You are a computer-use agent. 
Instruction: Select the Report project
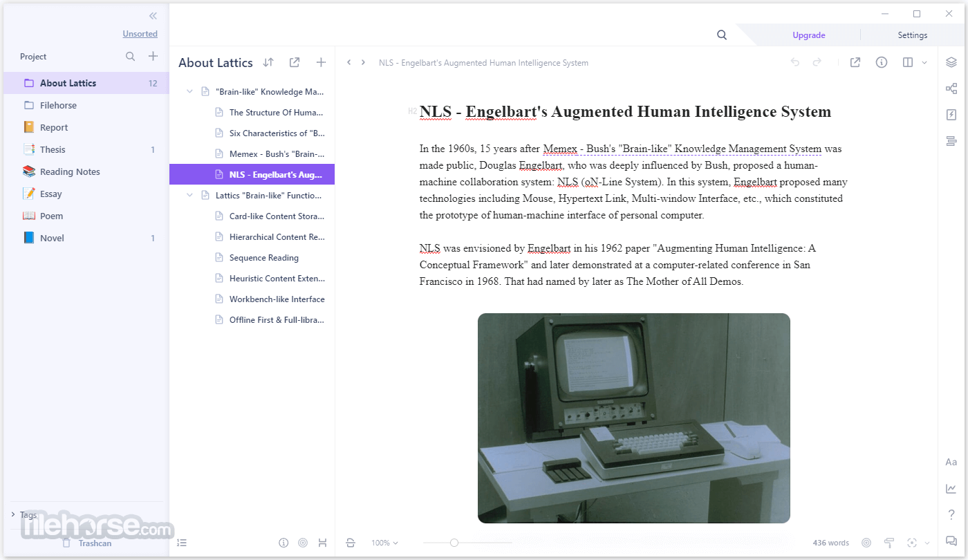86,127
